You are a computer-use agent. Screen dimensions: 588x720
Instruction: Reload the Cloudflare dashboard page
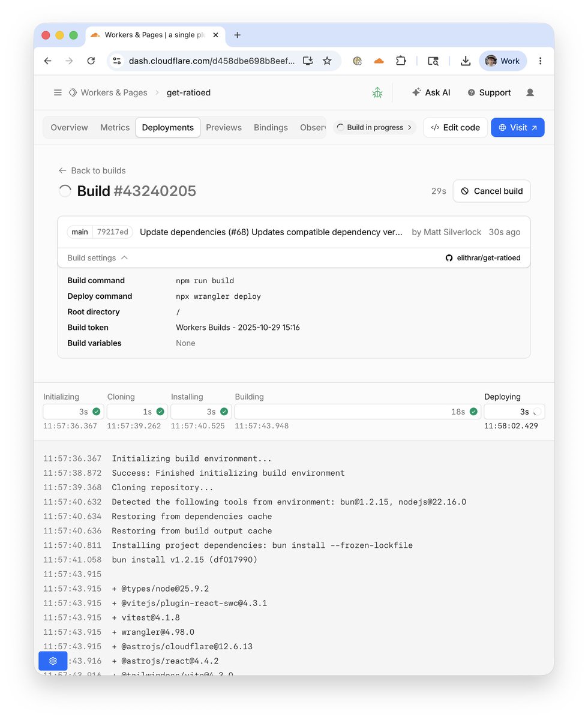[91, 61]
